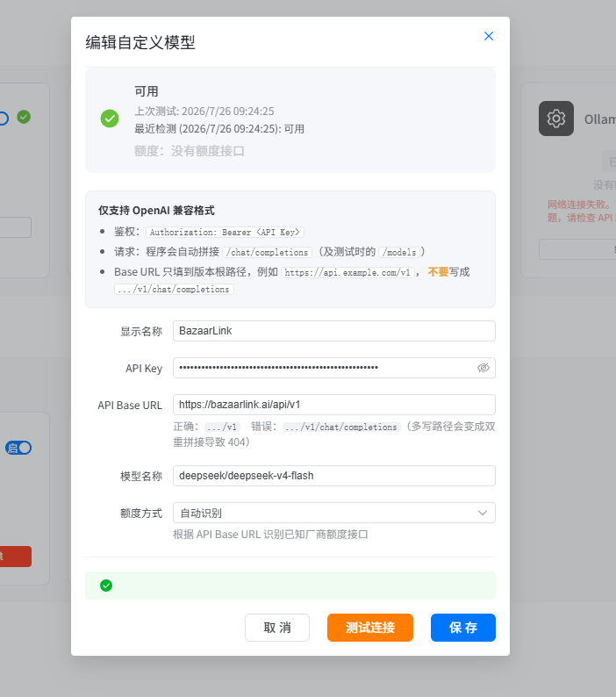Click the blue 保存 button
The width and height of the screenshot is (616, 697).
pyautogui.click(x=463, y=628)
